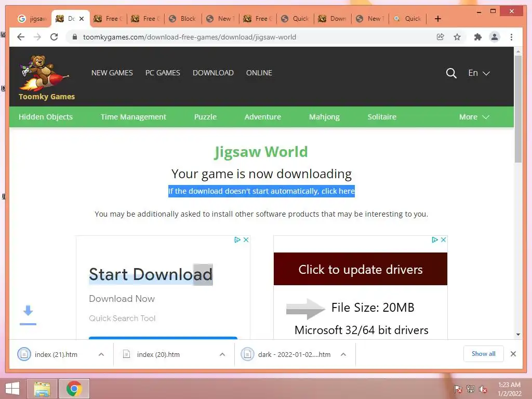This screenshot has height=399, width=532.
Task: Expand the More categories dropdown
Action: (474, 117)
